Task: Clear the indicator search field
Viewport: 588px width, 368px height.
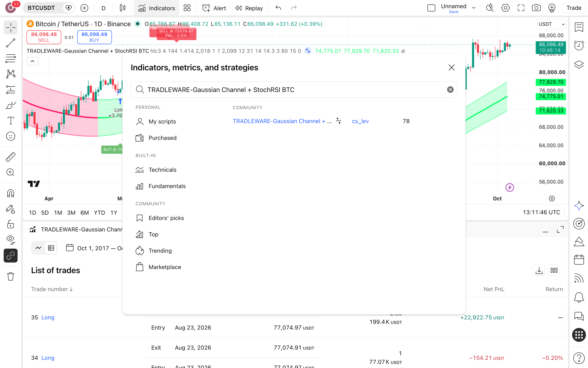Action: click(x=450, y=90)
